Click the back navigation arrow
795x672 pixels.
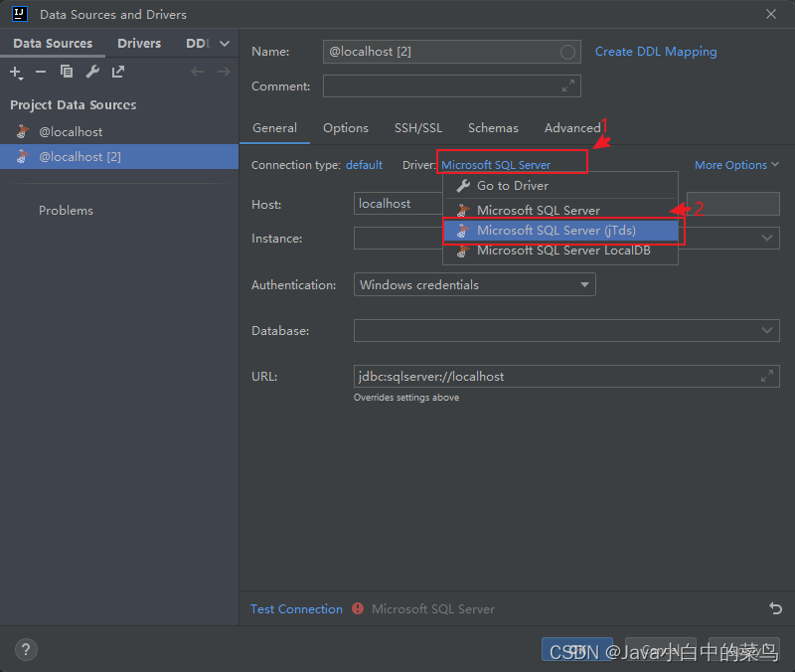pos(197,72)
